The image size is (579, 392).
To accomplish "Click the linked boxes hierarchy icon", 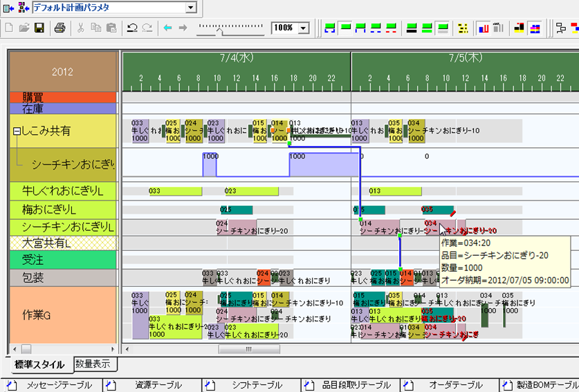I will [x=560, y=28].
